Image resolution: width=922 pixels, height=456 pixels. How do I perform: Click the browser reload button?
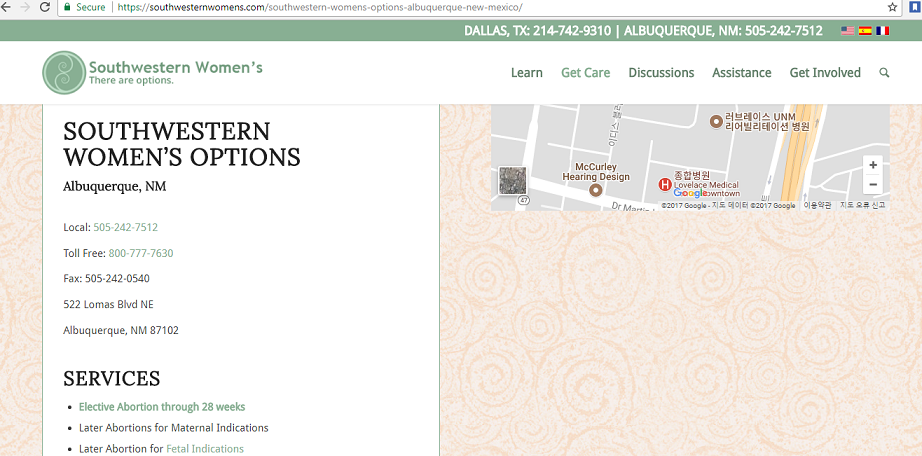point(44,8)
